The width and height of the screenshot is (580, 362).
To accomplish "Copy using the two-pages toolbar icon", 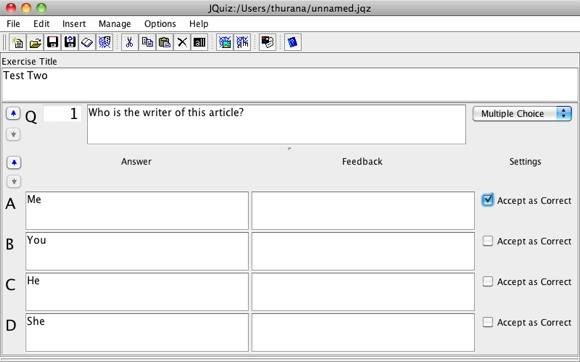I will click(x=147, y=43).
